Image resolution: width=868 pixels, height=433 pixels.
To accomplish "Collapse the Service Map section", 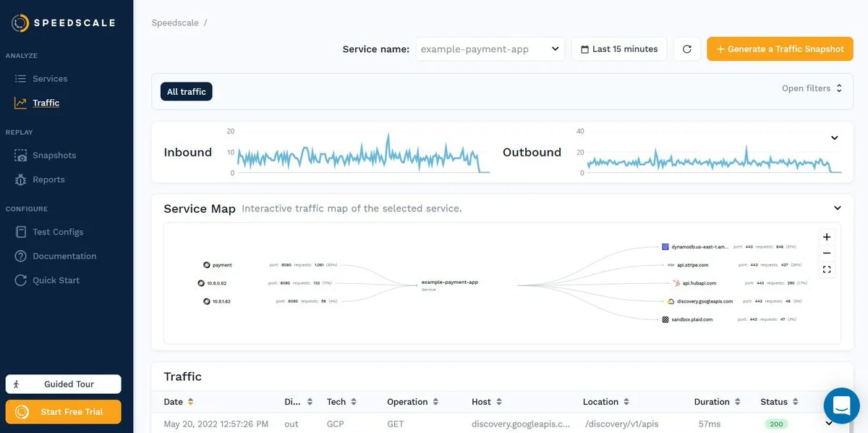I will pos(837,209).
